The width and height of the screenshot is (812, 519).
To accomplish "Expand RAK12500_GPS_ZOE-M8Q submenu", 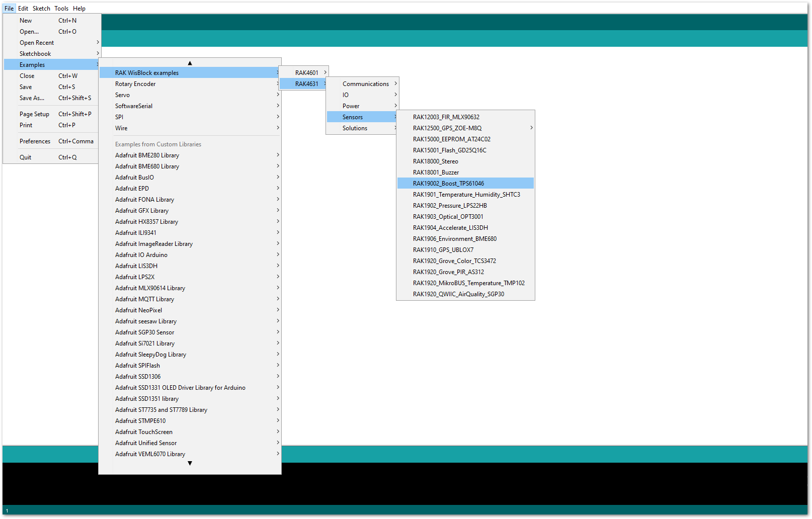I will pyautogui.click(x=465, y=128).
